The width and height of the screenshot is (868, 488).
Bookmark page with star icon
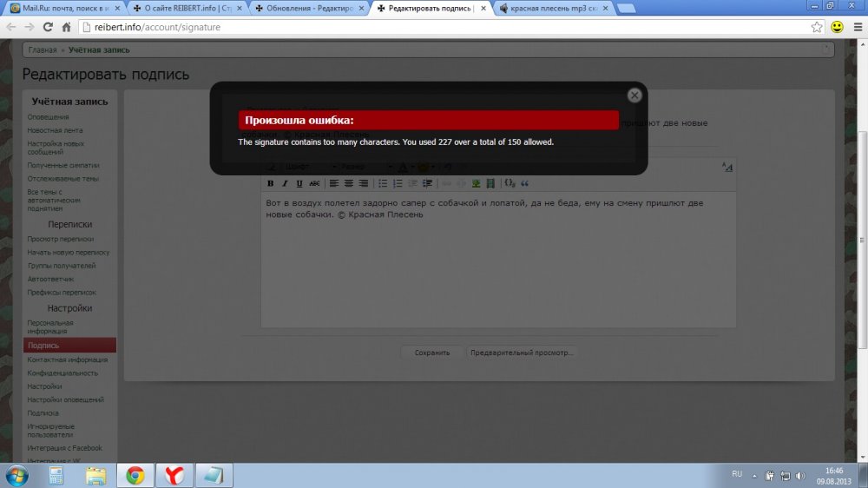pos(817,27)
